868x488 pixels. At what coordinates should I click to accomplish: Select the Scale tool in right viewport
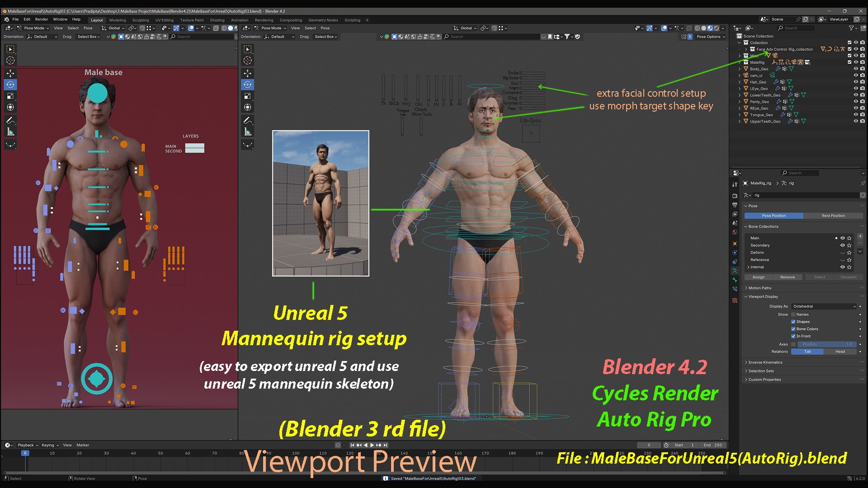247,96
